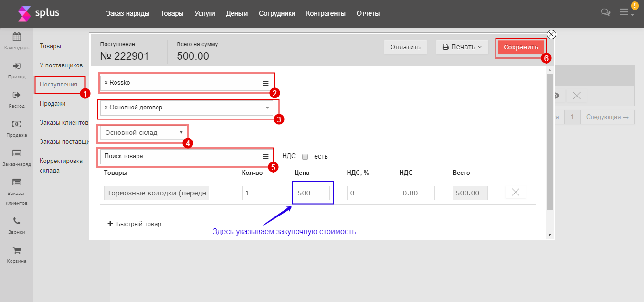Click the Rossko supplier name
This screenshot has height=302, width=644.
tap(120, 83)
